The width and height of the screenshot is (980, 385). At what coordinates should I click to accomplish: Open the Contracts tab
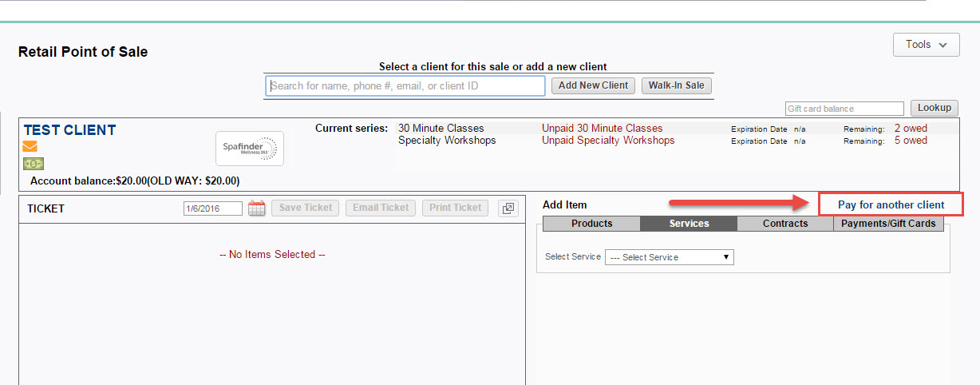784,224
